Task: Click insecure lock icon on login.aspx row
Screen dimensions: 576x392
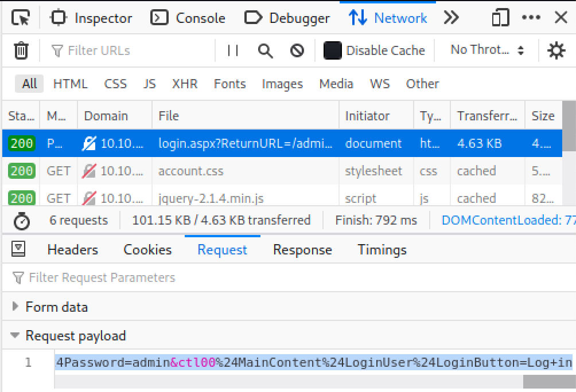Action: pyautogui.click(x=89, y=143)
